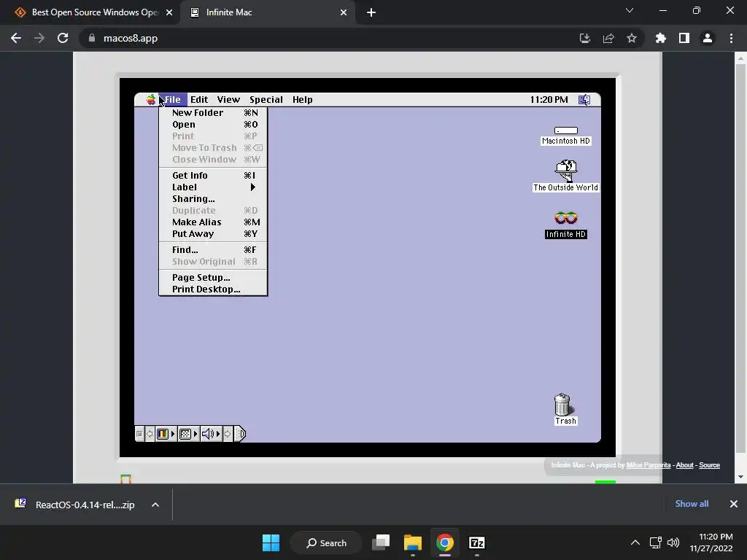Viewport: 747px width, 560px height.
Task: Open the system volume tray icon
Action: (673, 542)
